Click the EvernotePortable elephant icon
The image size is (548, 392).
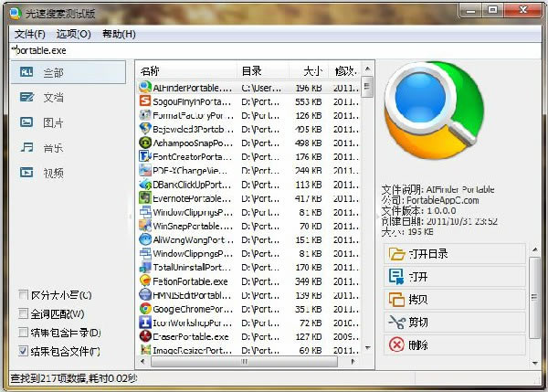[145, 198]
